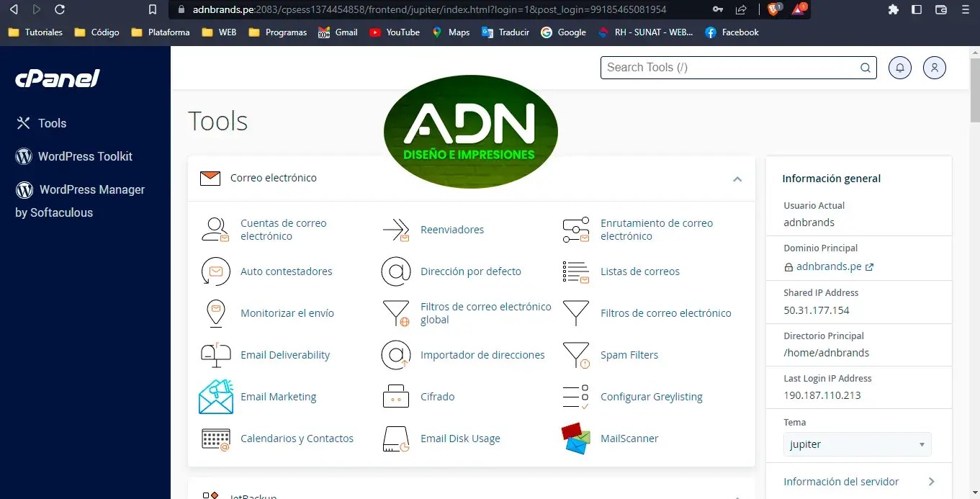Click the Calendarios y Contactos icon

tap(215, 439)
